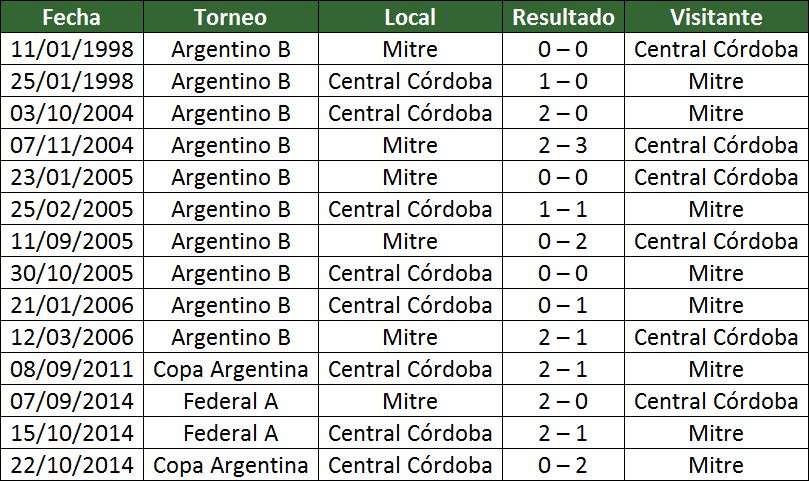Select the 0 – 1 result cell
Image resolution: width=809 pixels, height=481 pixels.
pos(564,305)
